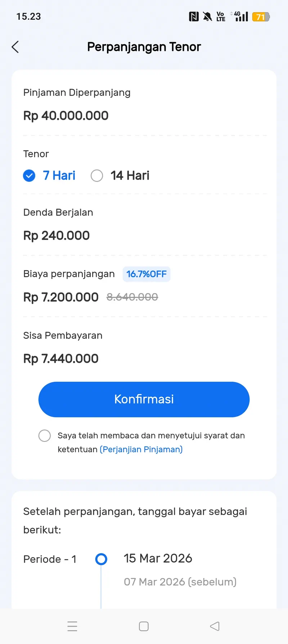Tap the battery level indicator
The width and height of the screenshot is (288, 644).
(261, 17)
